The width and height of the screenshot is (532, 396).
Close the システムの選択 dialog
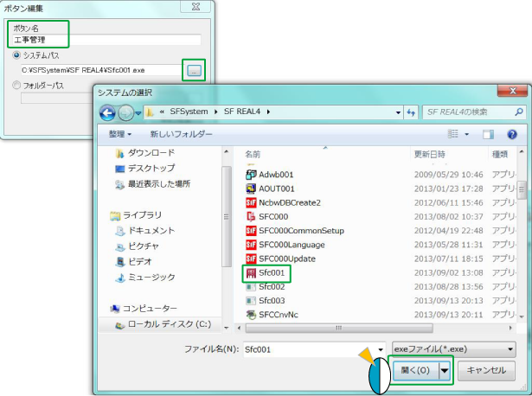click(x=513, y=91)
